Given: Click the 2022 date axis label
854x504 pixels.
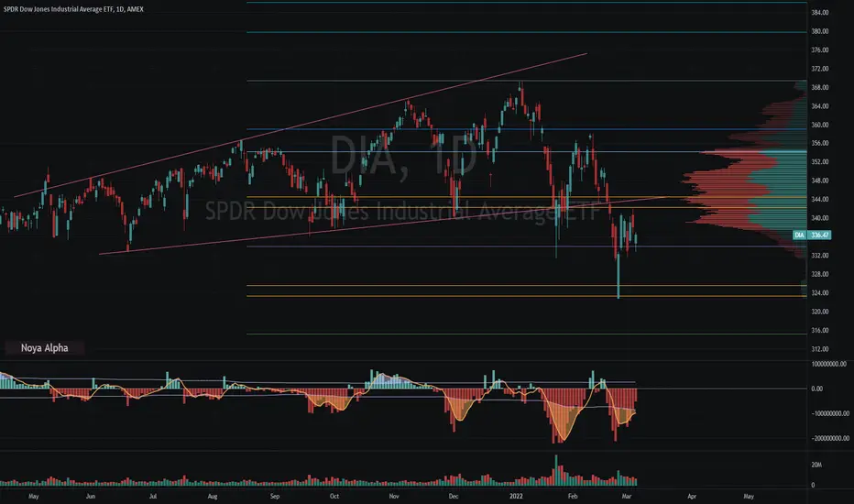Looking at the screenshot, I should pos(516,497).
